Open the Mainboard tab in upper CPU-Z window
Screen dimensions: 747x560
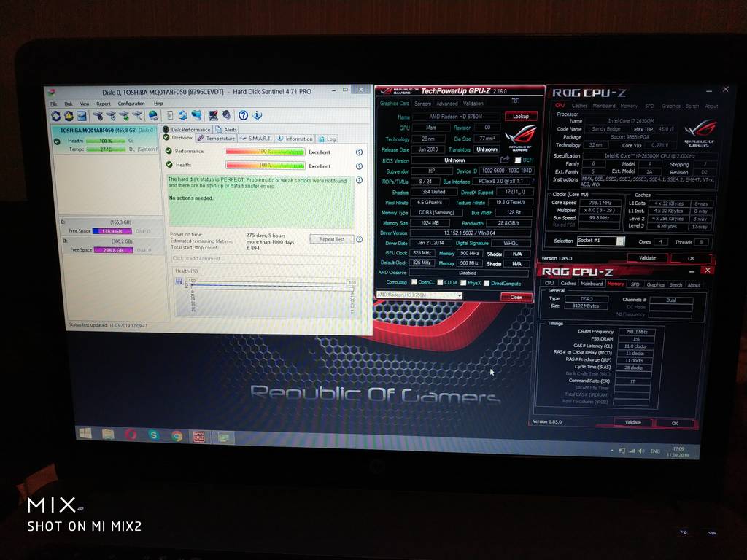pos(603,106)
